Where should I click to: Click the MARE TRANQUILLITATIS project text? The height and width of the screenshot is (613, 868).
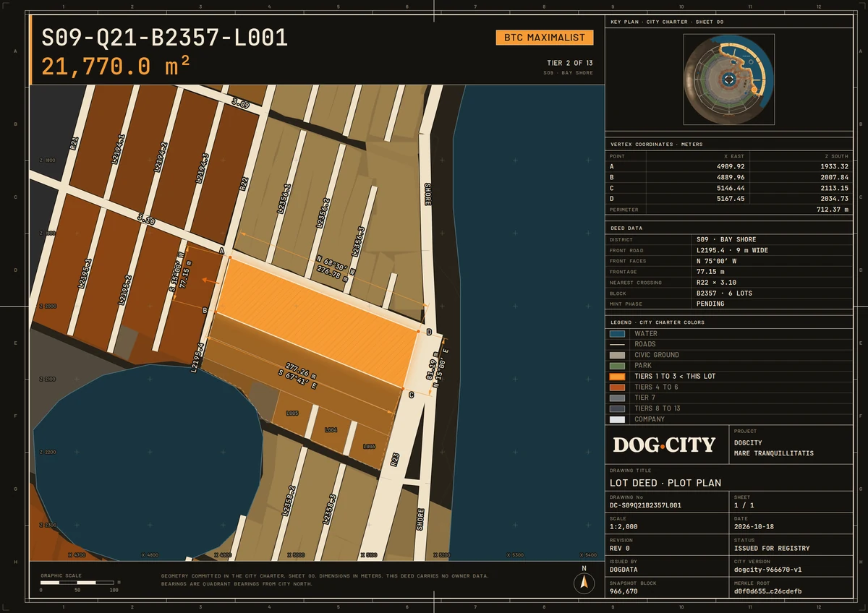point(773,453)
